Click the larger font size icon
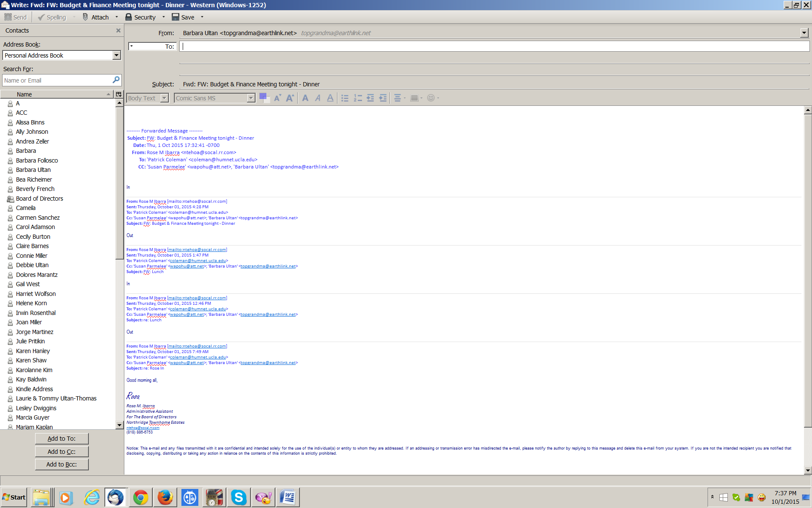This screenshot has height=508, width=812. 290,98
